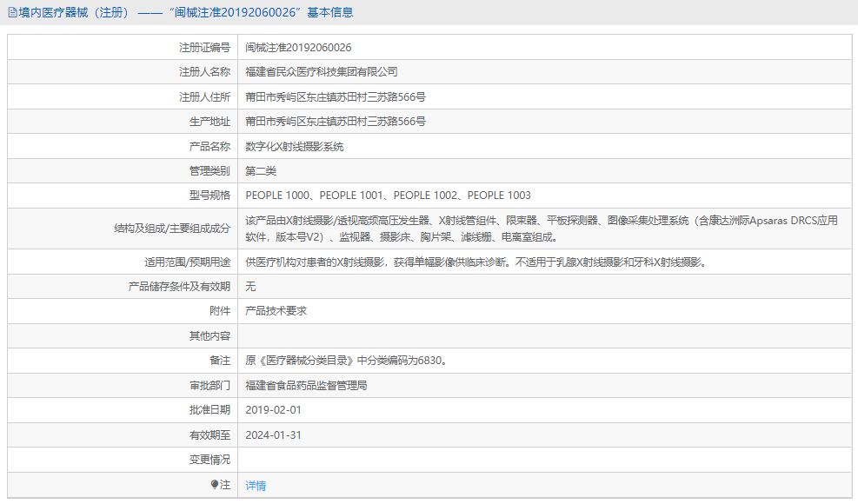This screenshot has width=858, height=504.
Task: Click the lightbulb icon next to 注
Action: (x=216, y=485)
